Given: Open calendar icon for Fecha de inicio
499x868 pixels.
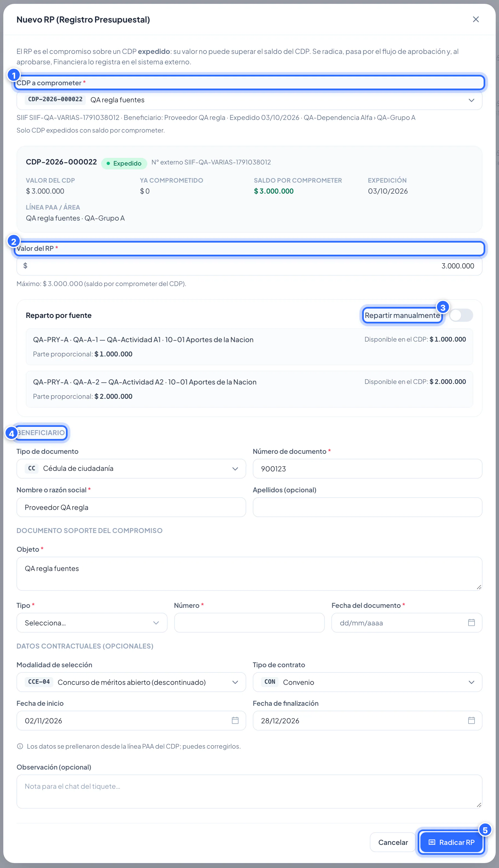Looking at the screenshot, I should coord(235,720).
